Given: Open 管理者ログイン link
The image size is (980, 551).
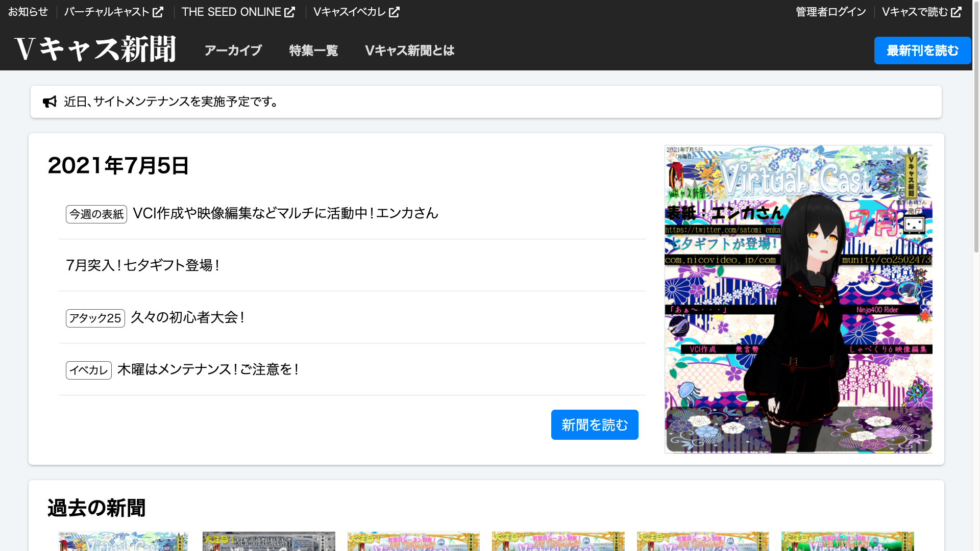Looking at the screenshot, I should pyautogui.click(x=830, y=12).
